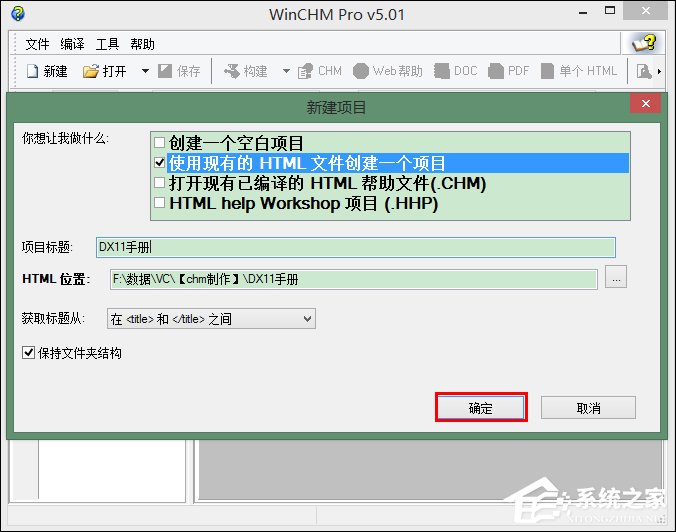The width and height of the screenshot is (676, 532).
Task: Check HTML help Workshop 项目 (.HHP) option
Action: coord(160,203)
